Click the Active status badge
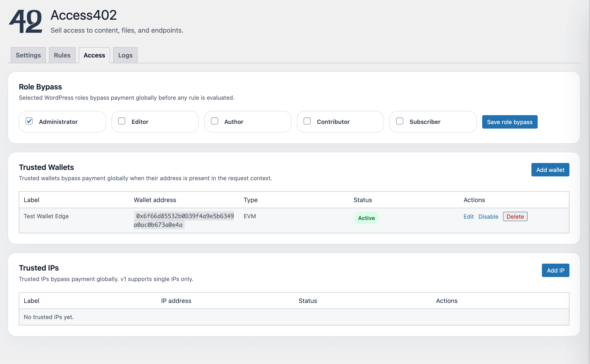This screenshot has width=590, height=364. point(366,218)
